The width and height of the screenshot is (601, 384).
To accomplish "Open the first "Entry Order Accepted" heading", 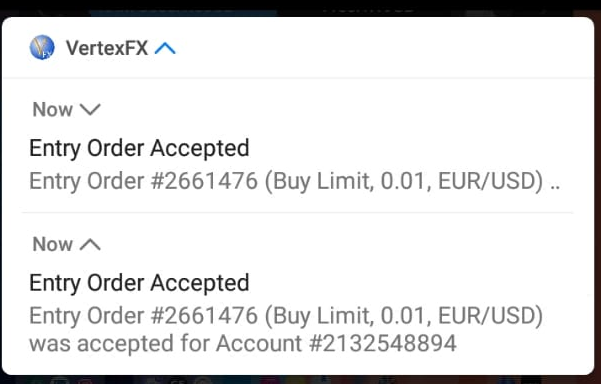I will [139, 148].
